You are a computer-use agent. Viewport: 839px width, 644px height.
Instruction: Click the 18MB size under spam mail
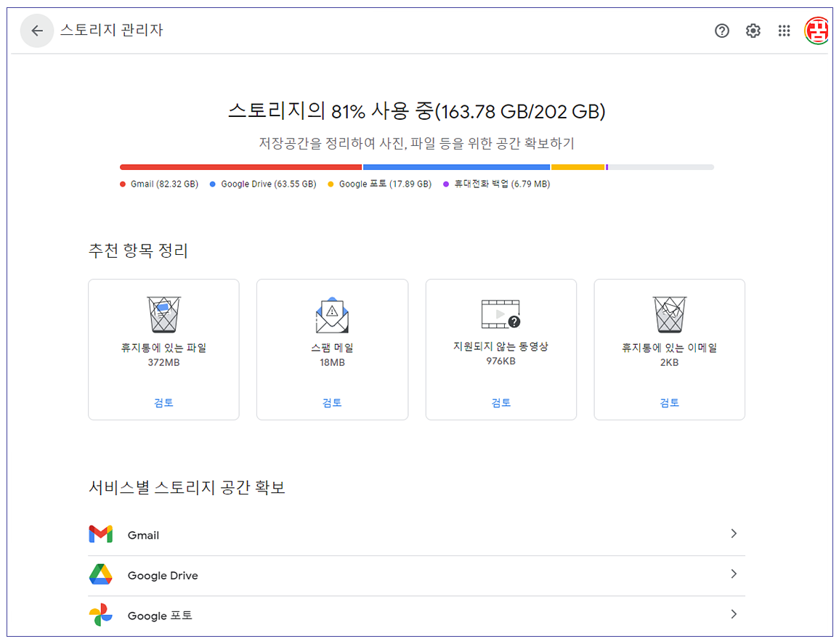pyautogui.click(x=332, y=362)
